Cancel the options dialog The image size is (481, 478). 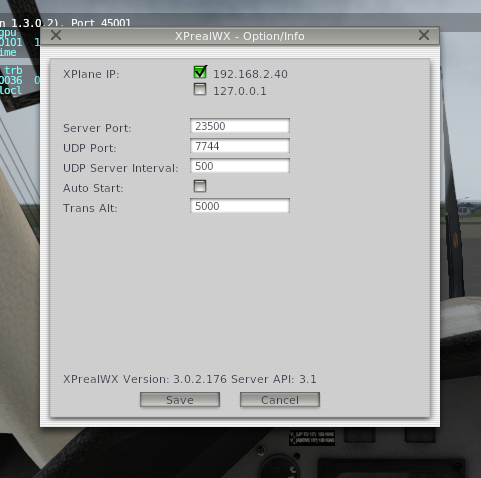(x=280, y=400)
